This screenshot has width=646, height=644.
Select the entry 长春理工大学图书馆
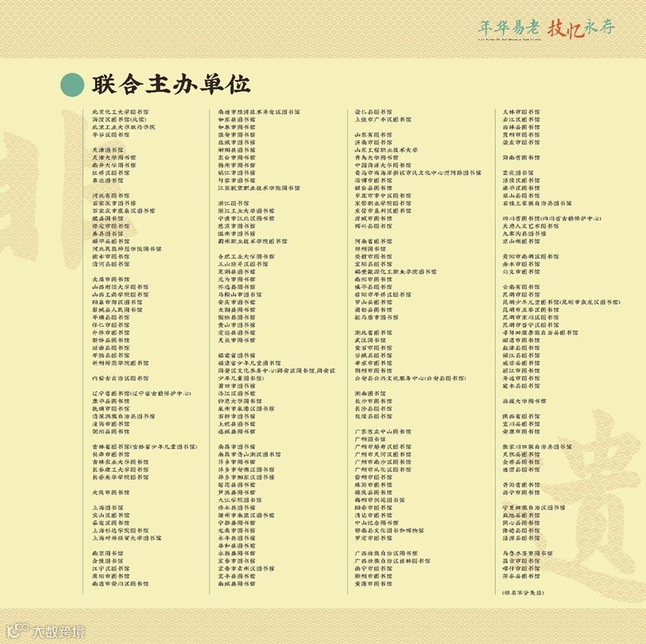pos(120,470)
